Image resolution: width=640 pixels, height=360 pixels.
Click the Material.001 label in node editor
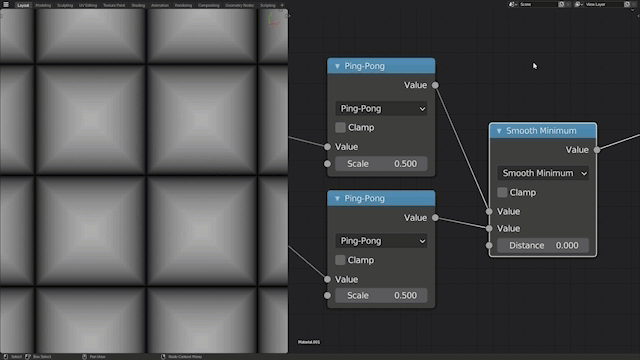(309, 342)
